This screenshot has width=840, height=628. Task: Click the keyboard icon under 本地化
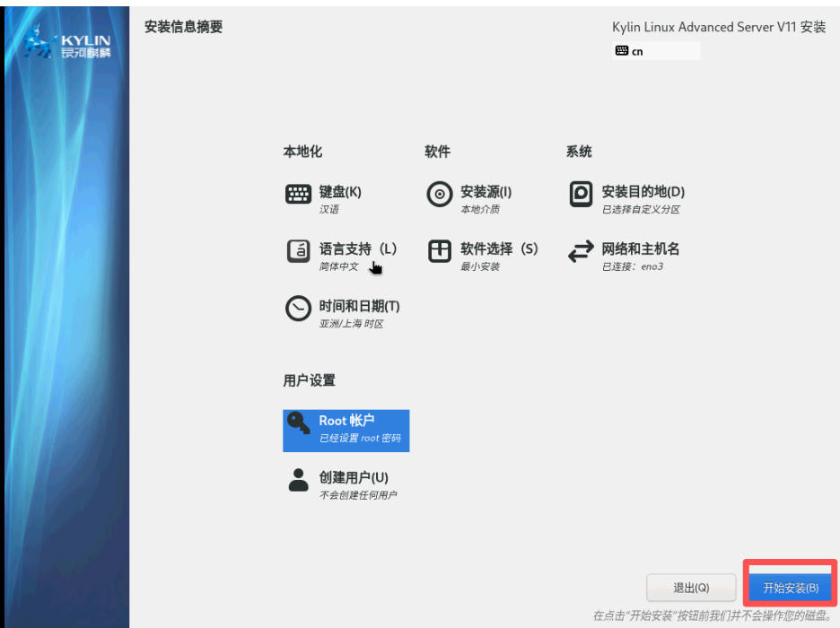click(298, 194)
